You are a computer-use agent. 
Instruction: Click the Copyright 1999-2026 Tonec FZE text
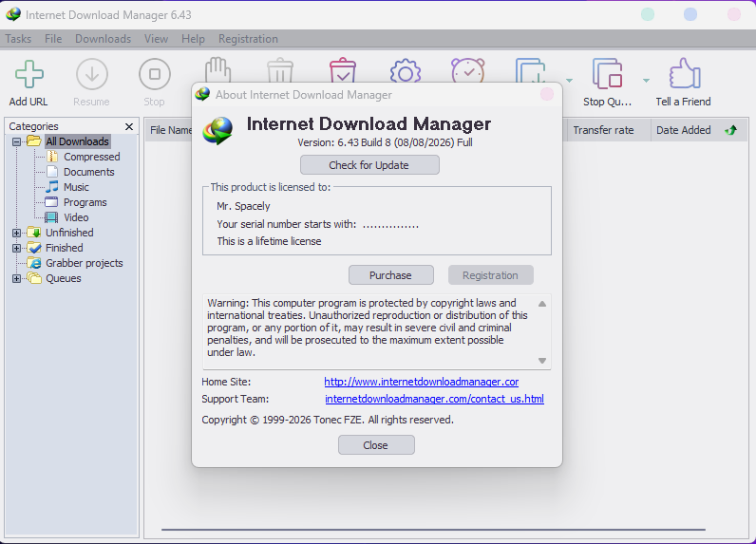click(328, 420)
